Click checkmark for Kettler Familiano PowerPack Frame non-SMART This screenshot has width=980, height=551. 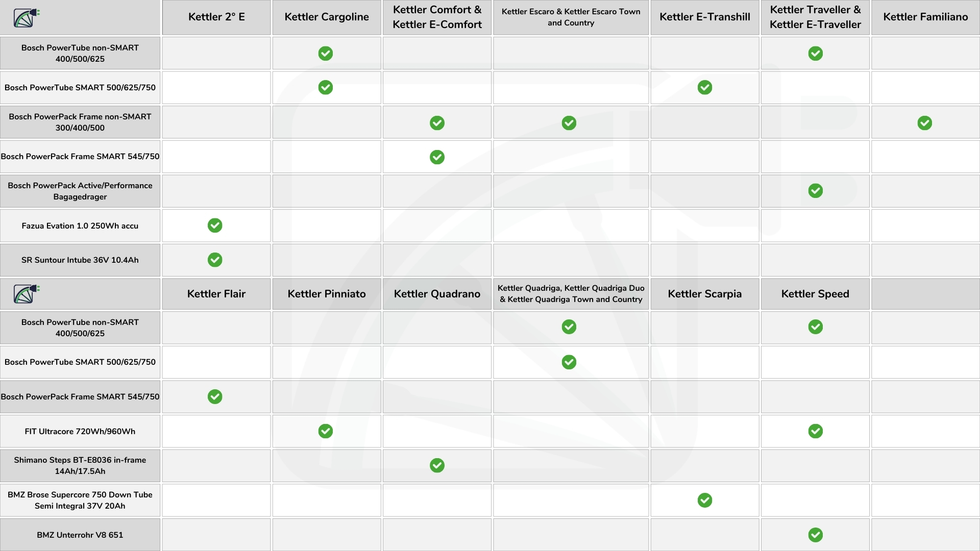click(925, 123)
